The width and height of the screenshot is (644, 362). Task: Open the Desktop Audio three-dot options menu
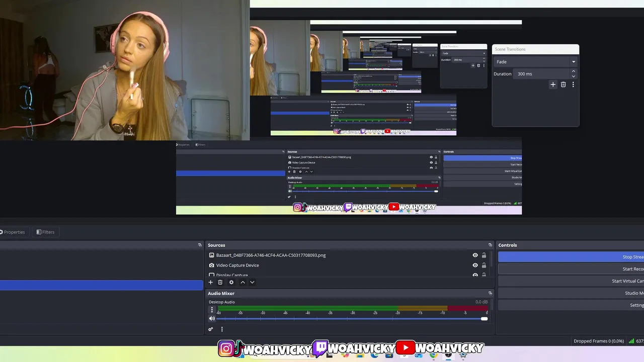click(212, 310)
